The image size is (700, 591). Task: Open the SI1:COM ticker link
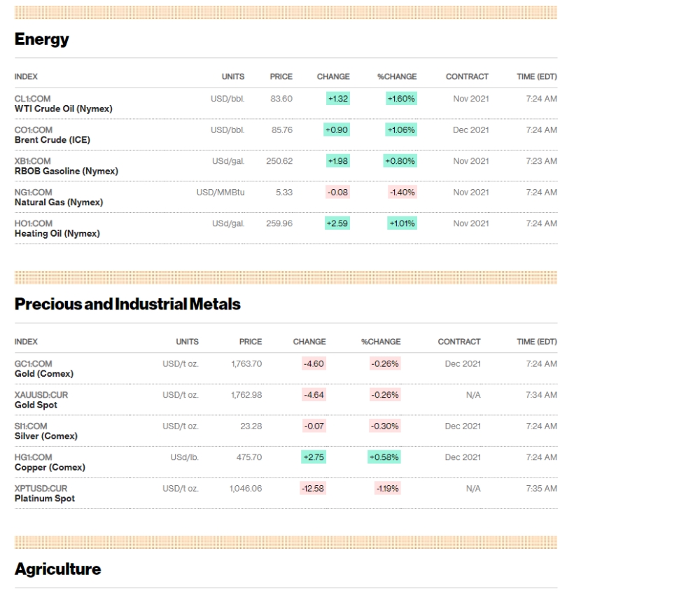tap(31, 426)
